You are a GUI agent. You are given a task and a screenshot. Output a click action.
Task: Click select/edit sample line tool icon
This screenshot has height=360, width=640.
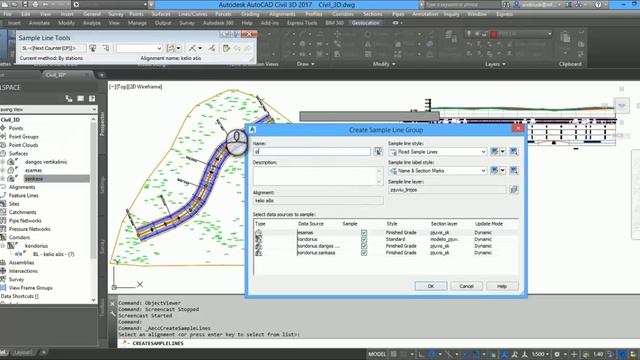click(x=193, y=49)
